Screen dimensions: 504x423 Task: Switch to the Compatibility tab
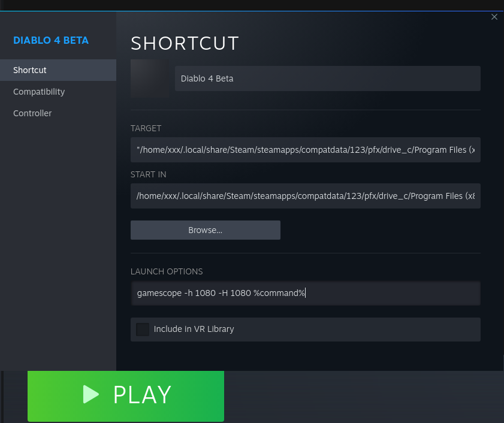pos(58,92)
